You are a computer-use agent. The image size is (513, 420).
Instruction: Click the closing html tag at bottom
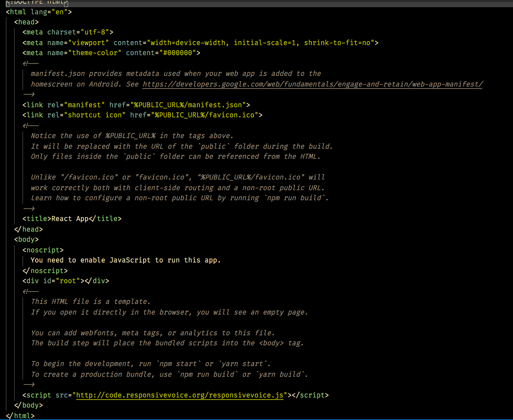[x=21, y=415]
